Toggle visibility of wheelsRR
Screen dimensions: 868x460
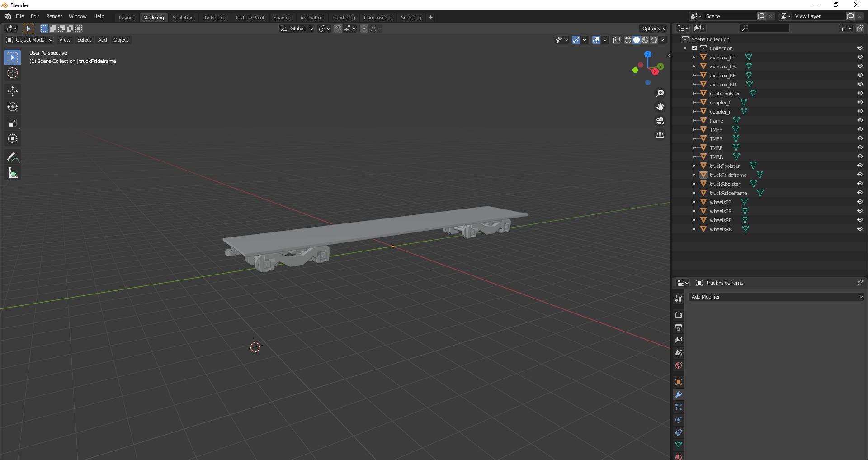860,229
